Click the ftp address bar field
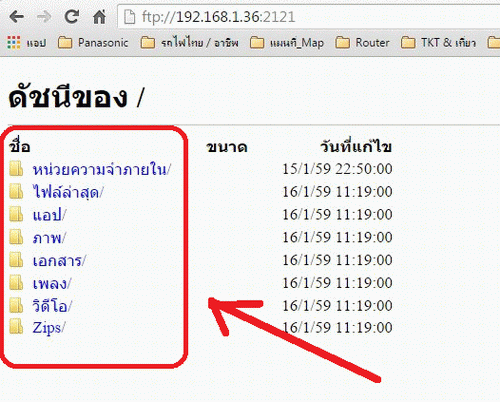This screenshot has height=402, width=500. 308,17
